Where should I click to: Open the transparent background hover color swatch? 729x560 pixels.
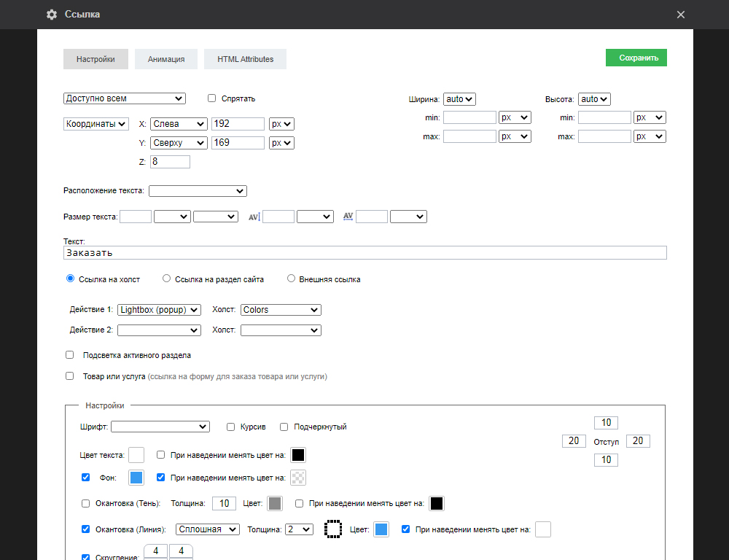coord(298,478)
